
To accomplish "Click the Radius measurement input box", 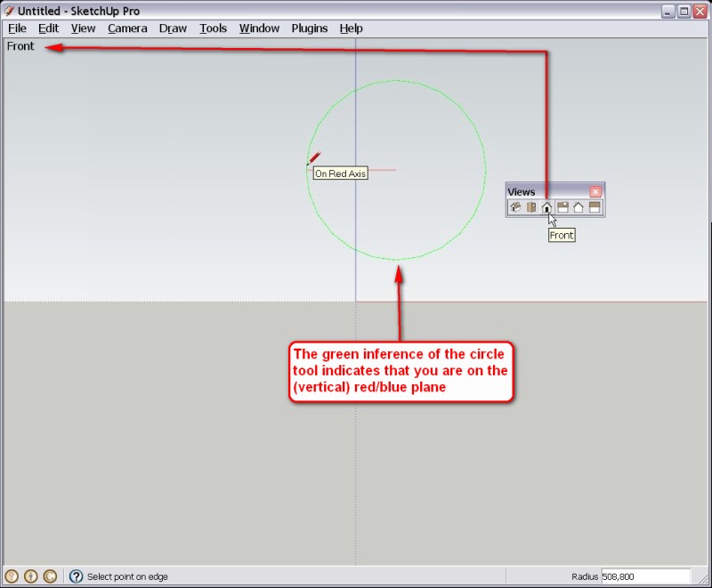I will click(x=645, y=576).
